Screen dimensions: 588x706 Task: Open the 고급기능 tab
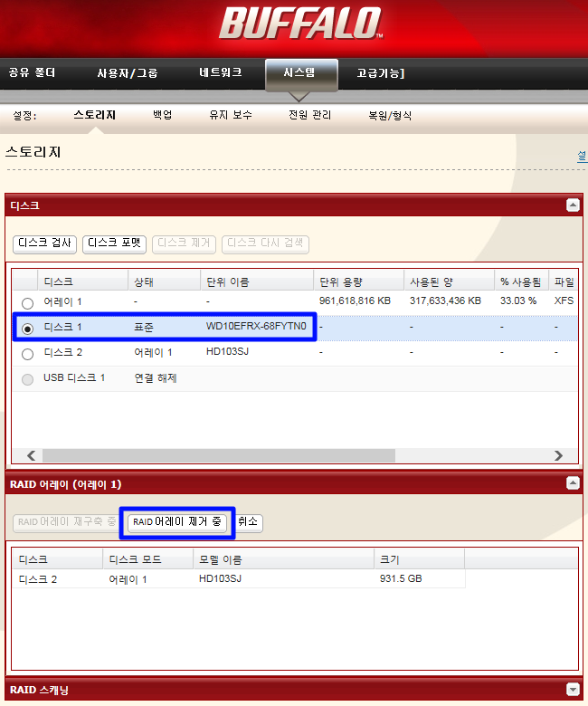[x=381, y=73]
